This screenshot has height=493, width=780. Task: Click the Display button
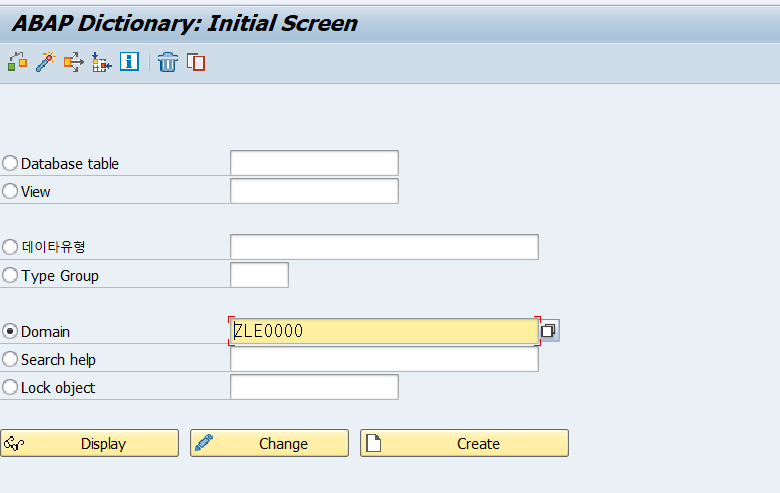point(90,443)
